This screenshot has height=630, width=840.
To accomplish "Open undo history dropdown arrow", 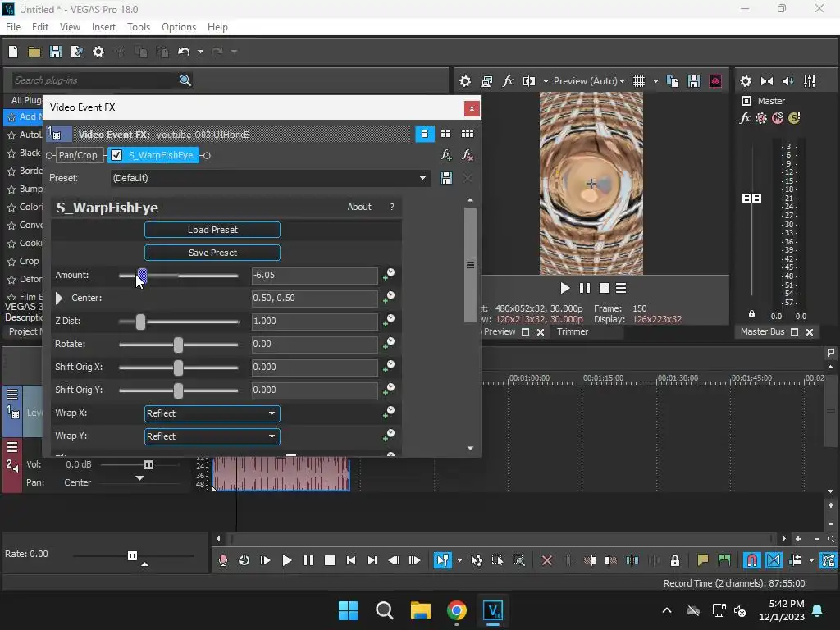I will (200, 52).
